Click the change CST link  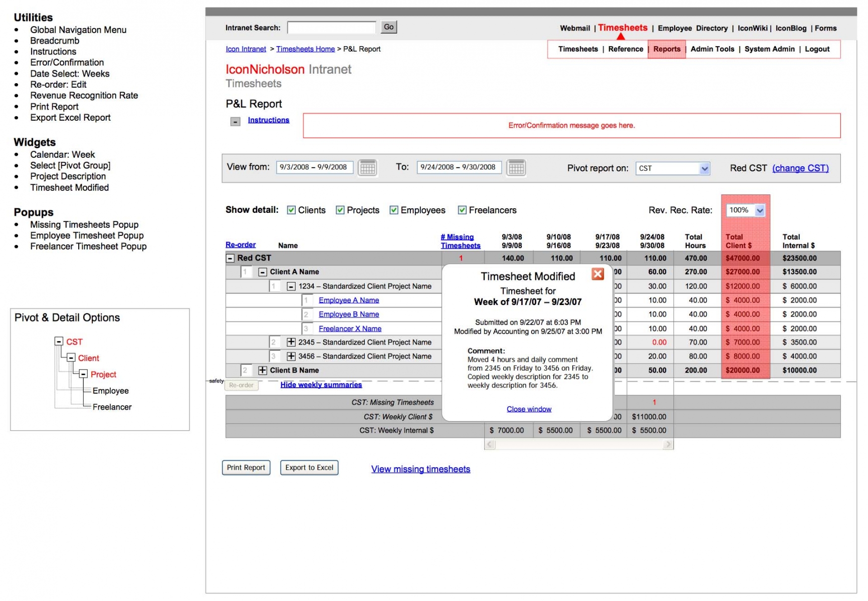[800, 168]
